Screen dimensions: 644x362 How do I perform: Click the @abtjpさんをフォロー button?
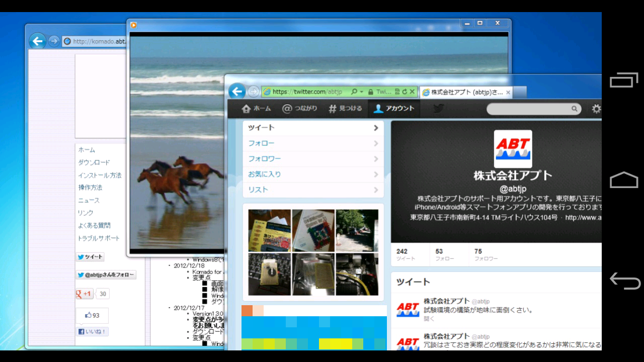[x=106, y=275]
